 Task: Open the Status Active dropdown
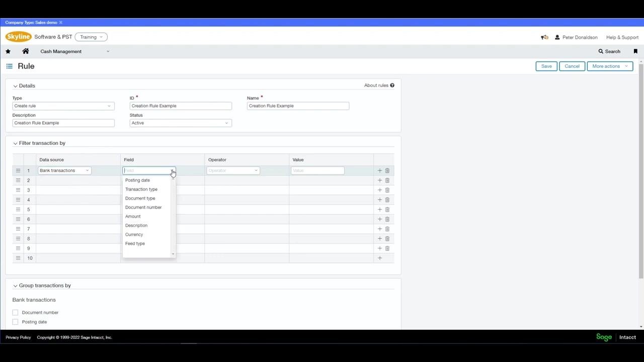pyautogui.click(x=181, y=123)
